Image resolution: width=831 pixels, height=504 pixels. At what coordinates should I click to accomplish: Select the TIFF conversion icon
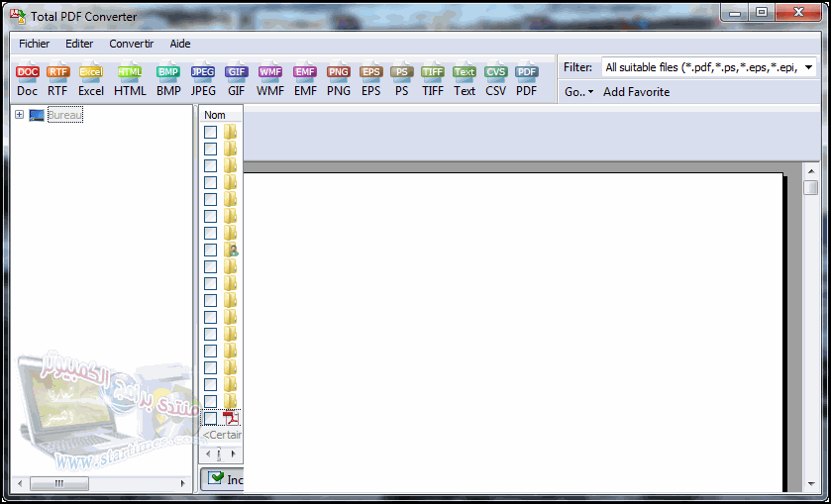pos(433,80)
